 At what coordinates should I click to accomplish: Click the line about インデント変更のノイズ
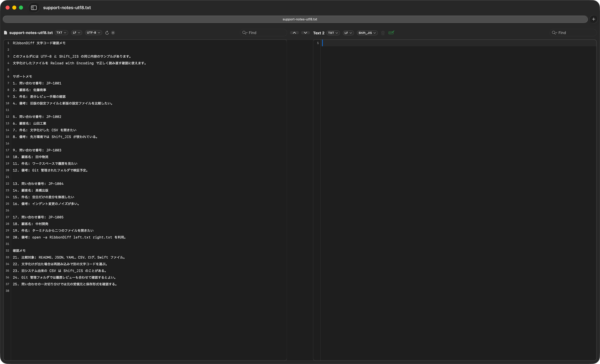pyautogui.click(x=46, y=204)
